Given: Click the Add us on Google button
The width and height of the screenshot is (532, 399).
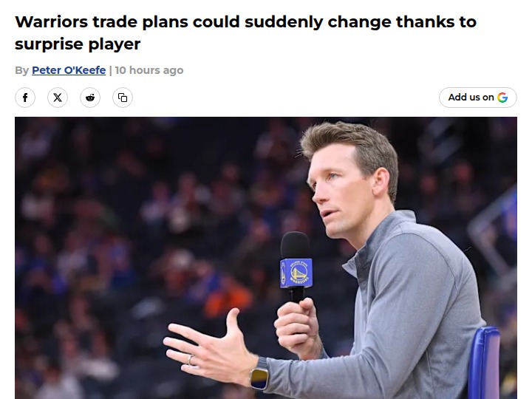Looking at the screenshot, I should (478, 98).
